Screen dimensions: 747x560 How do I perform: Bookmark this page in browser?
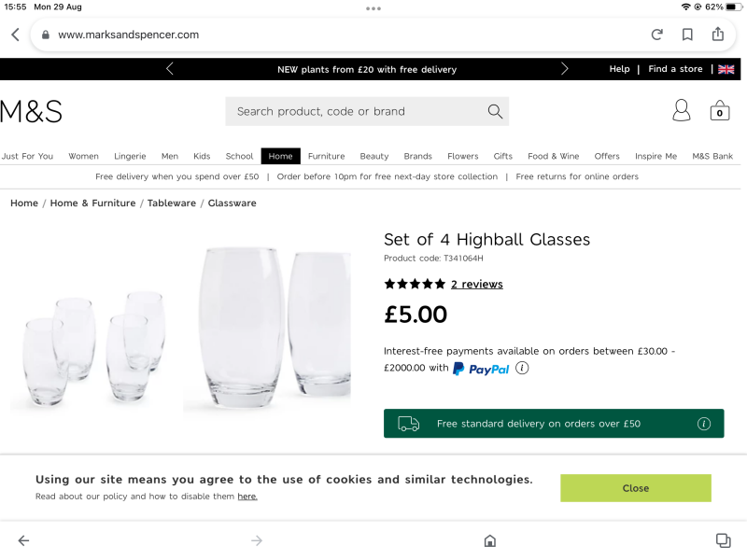(687, 35)
